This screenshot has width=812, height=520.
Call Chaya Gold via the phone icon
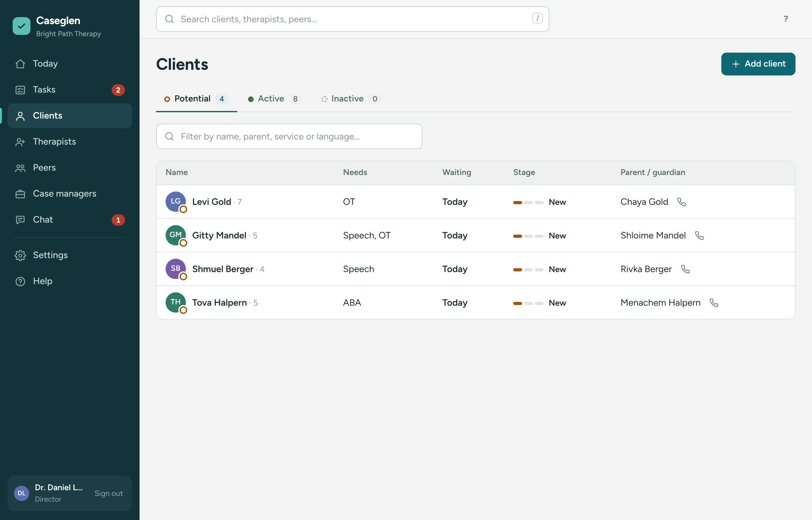pos(682,202)
